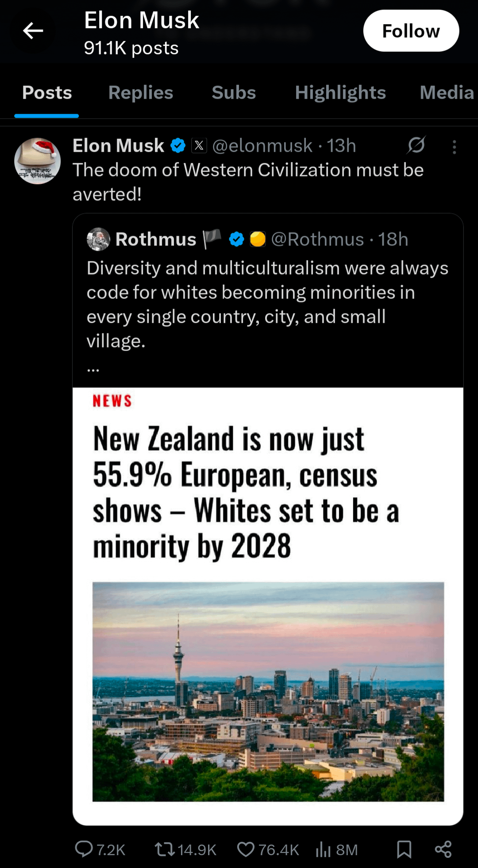Open Elon Musk's profile avatar
Viewport: 478px width, 868px height.
click(x=38, y=161)
